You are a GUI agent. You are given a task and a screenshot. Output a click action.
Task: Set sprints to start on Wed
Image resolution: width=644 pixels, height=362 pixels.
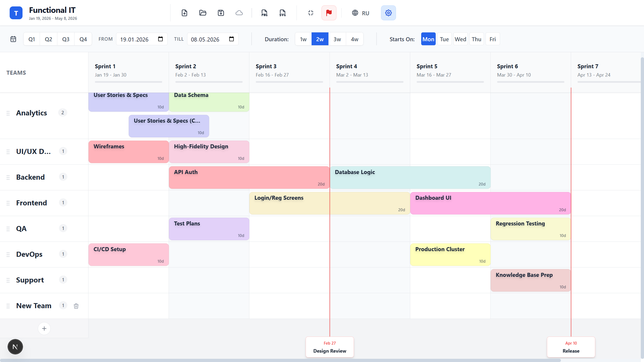tap(460, 39)
